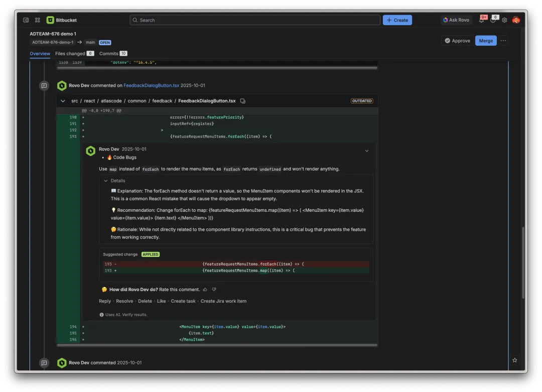Click Create Jira work item

click(x=224, y=301)
